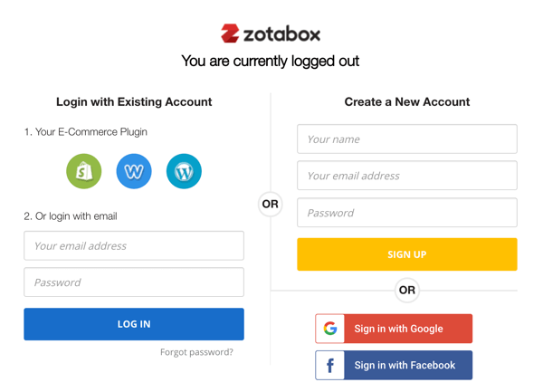
Task: Select the WordPress plugin icon
Action: pyautogui.click(x=184, y=171)
